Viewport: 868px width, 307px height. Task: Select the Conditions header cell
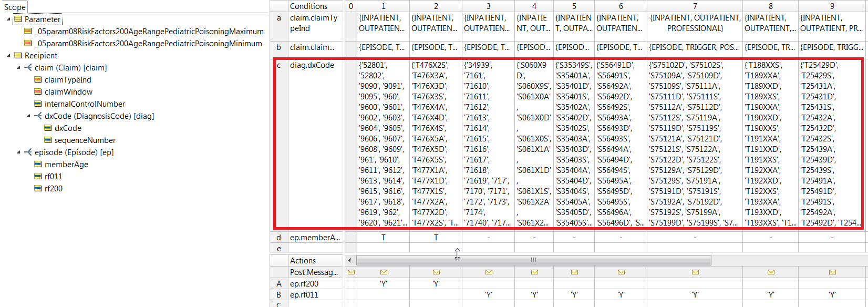pyautogui.click(x=316, y=6)
